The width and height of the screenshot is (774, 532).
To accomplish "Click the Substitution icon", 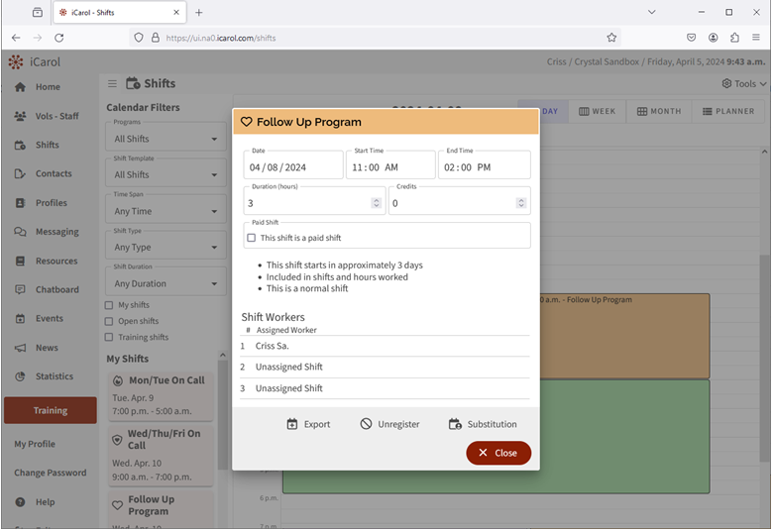I will 455,424.
